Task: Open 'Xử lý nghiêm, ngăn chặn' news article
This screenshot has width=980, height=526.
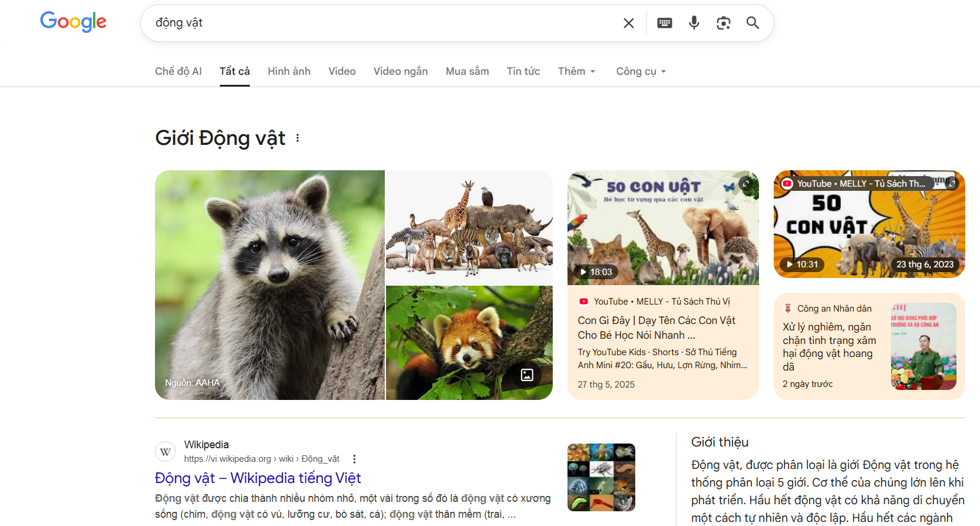Action: [829, 346]
